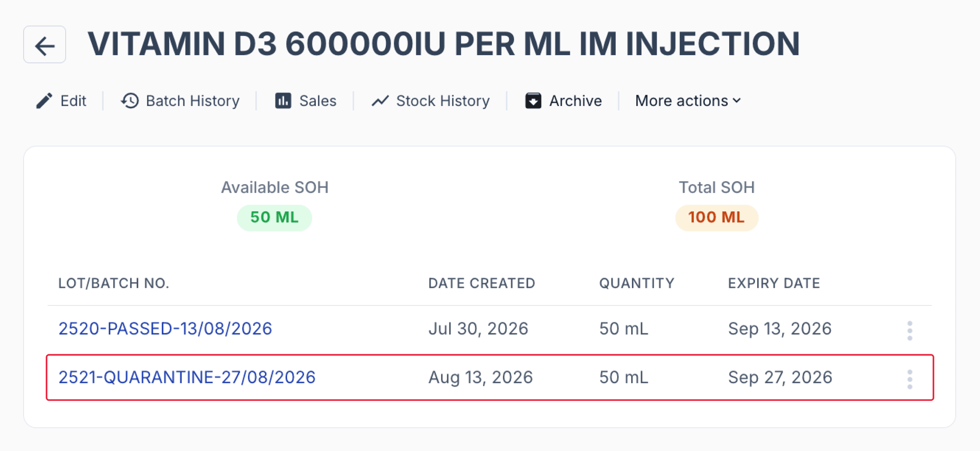Open kebab menu for batch 2521-QUARANTINE
Image resolution: width=980 pixels, height=451 pixels.
(910, 379)
